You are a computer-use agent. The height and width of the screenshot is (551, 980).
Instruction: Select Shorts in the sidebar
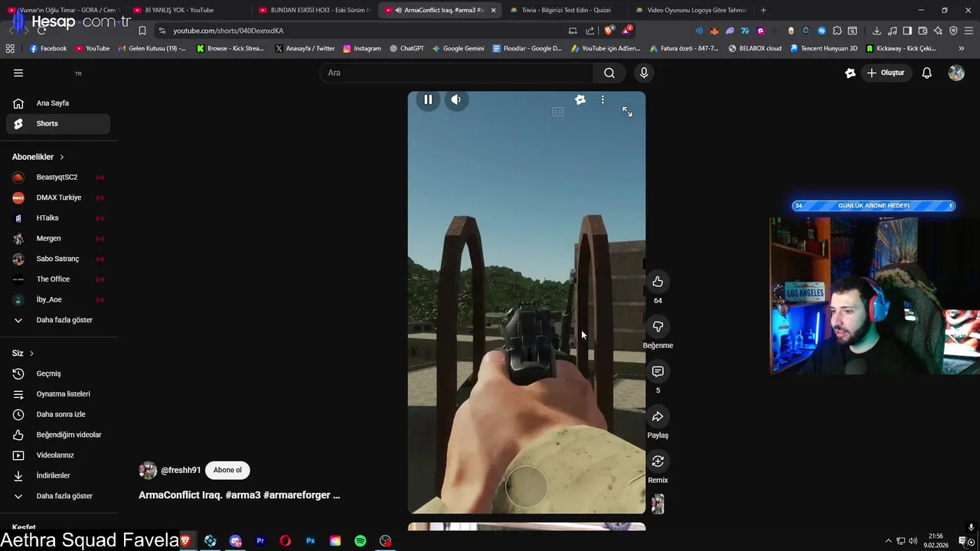(58, 123)
